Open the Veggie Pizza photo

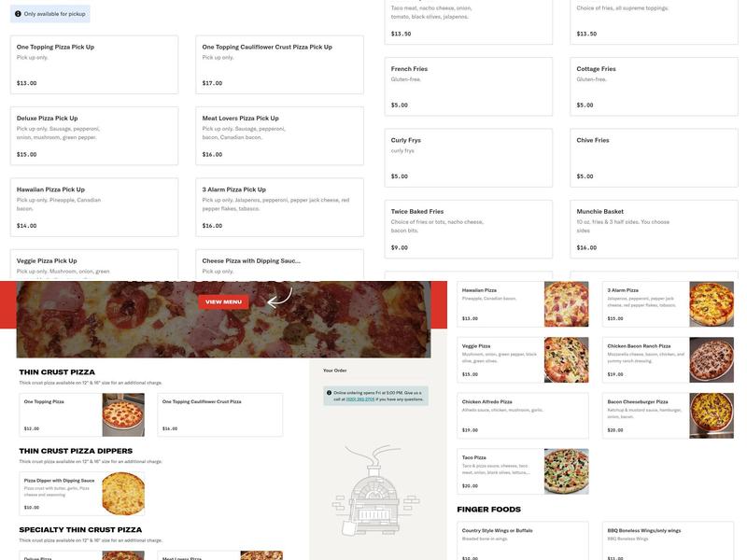pyautogui.click(x=567, y=360)
